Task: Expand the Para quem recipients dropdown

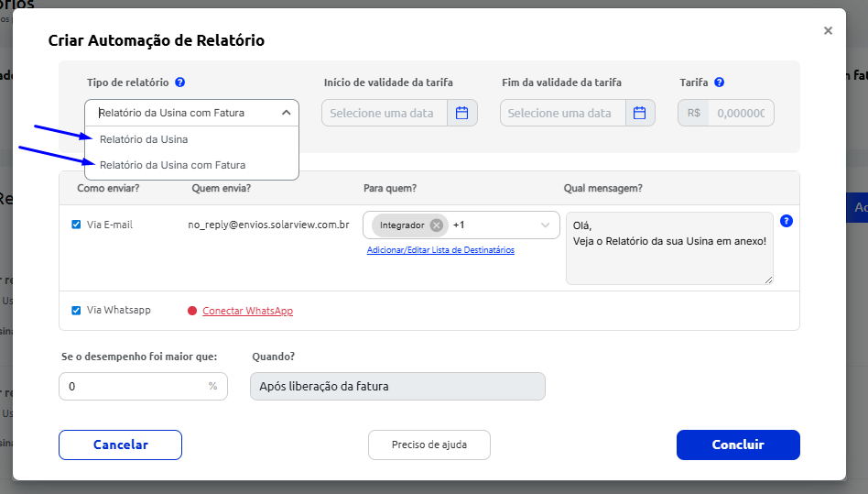Action: click(x=546, y=225)
